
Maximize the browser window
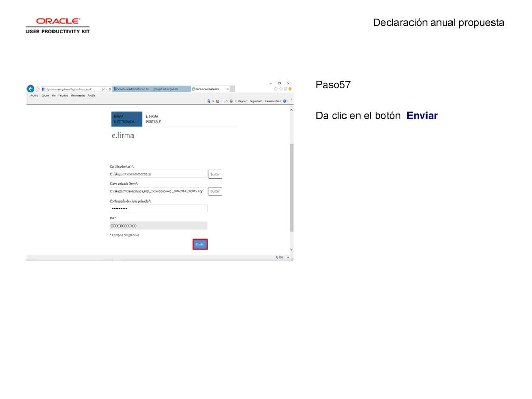click(x=279, y=83)
